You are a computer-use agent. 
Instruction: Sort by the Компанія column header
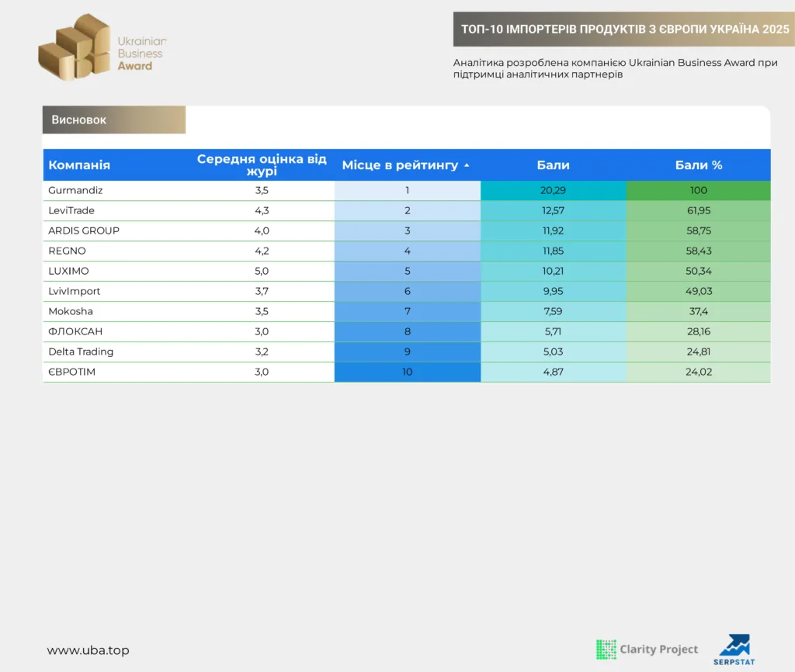(x=79, y=165)
